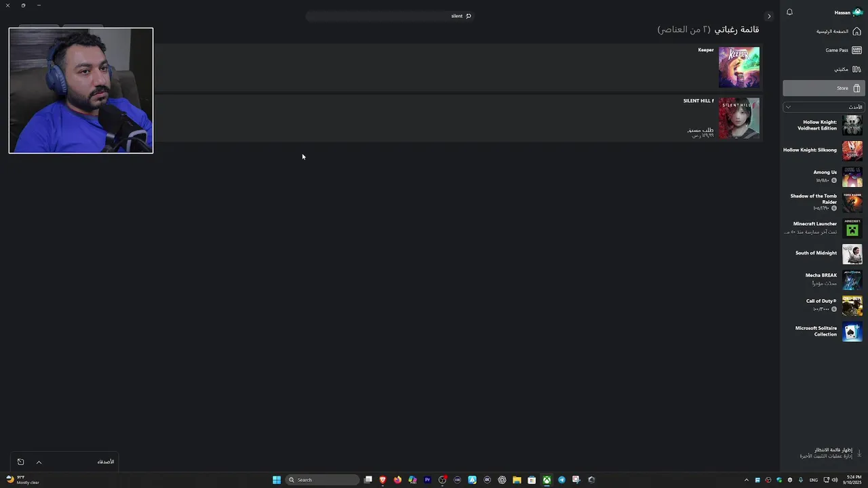
Task: Click SILENT HILL f cover art
Action: click(x=739, y=118)
